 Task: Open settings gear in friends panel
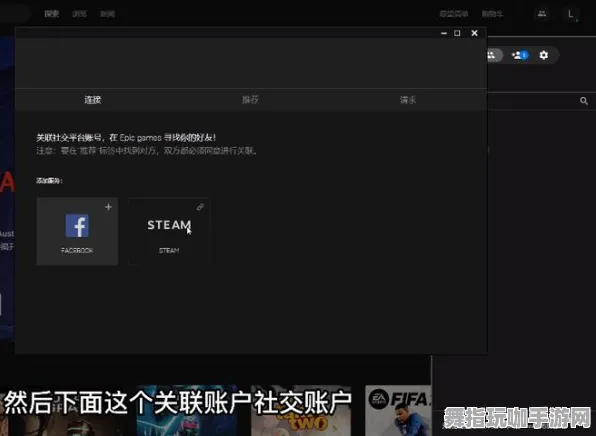(544, 55)
